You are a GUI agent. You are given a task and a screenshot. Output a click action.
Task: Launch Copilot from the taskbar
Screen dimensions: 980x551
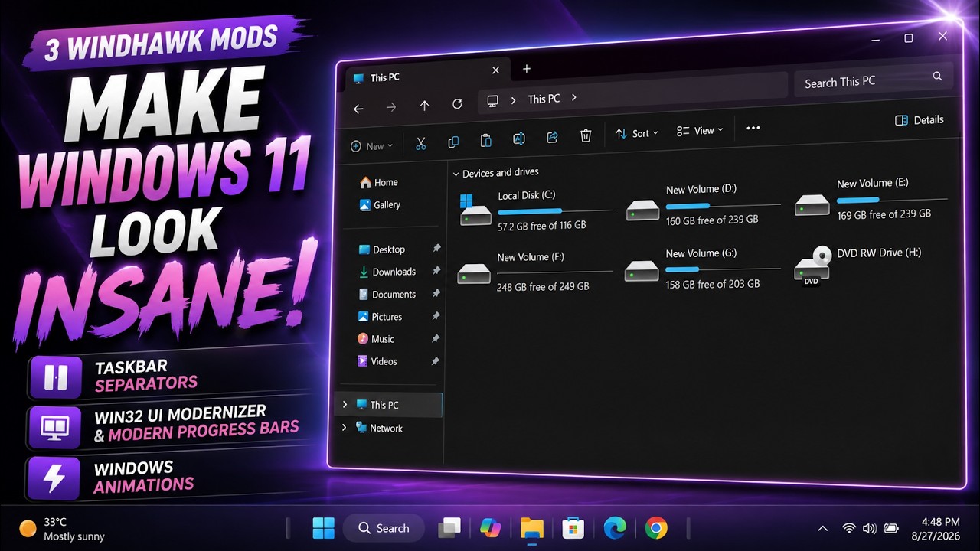coord(490,528)
